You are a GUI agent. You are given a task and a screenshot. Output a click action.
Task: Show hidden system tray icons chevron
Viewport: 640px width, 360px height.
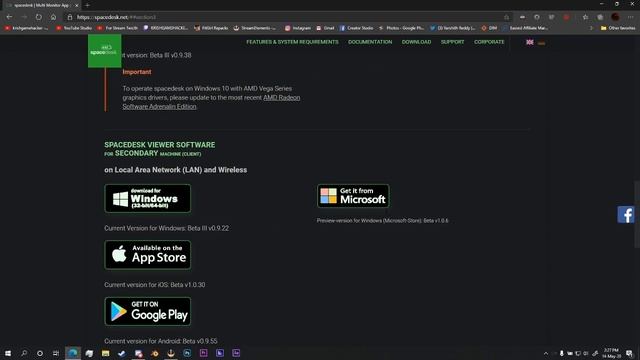click(546, 353)
